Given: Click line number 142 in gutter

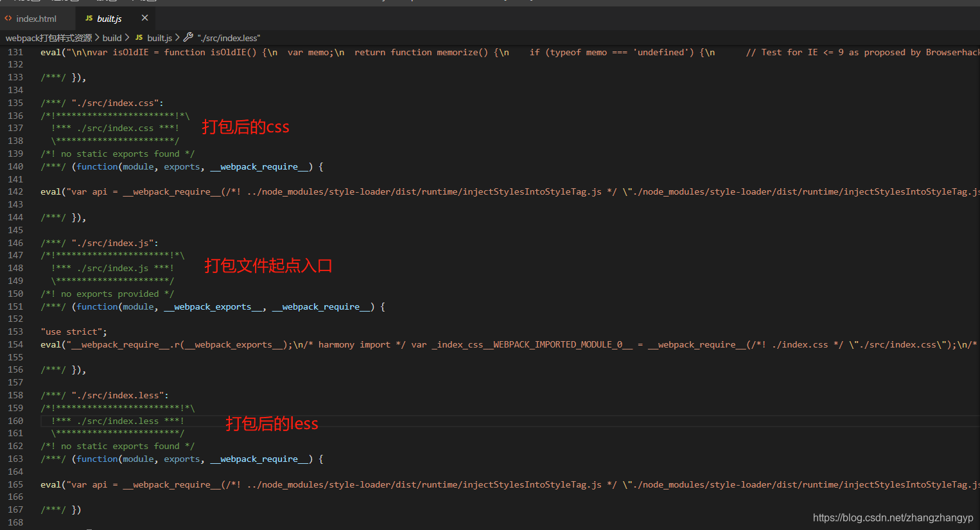Looking at the screenshot, I should coord(15,191).
